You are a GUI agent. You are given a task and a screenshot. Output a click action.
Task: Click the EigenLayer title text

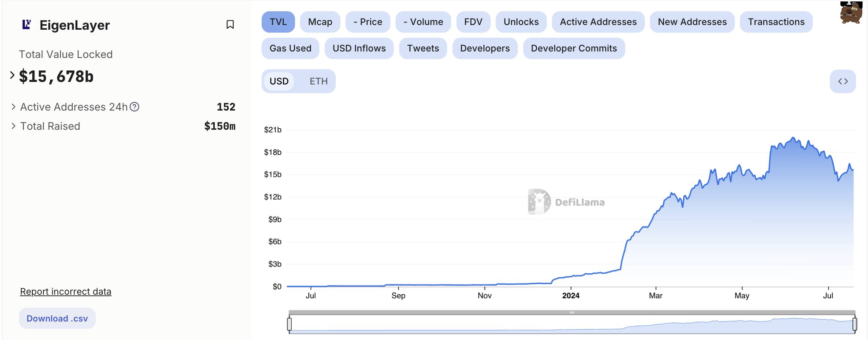pyautogui.click(x=75, y=25)
